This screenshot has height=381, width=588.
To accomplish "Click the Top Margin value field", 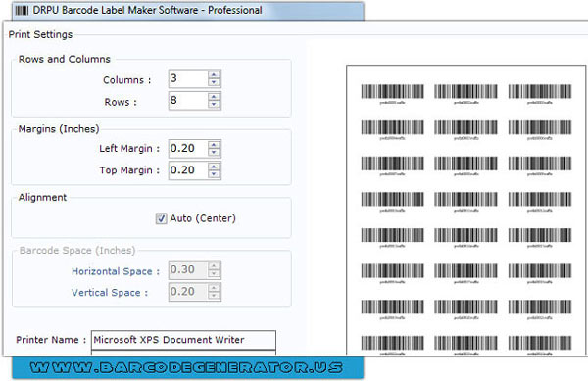I will (188, 170).
